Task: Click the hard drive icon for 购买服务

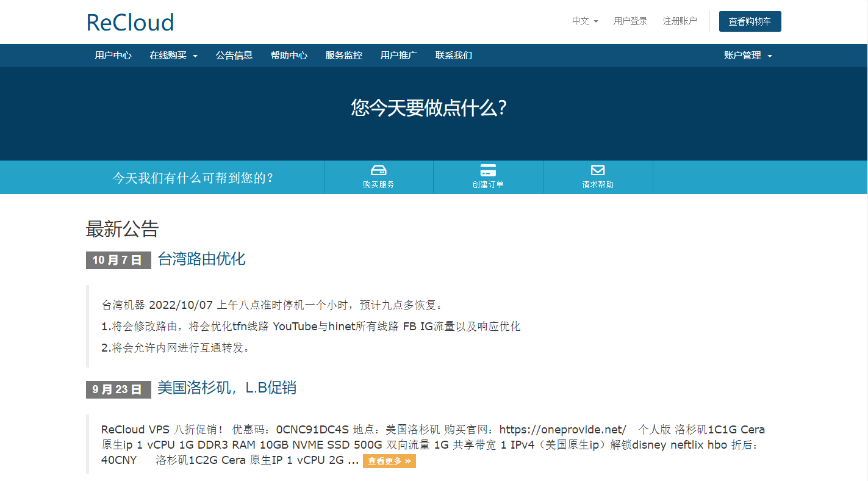Action: coord(378,170)
